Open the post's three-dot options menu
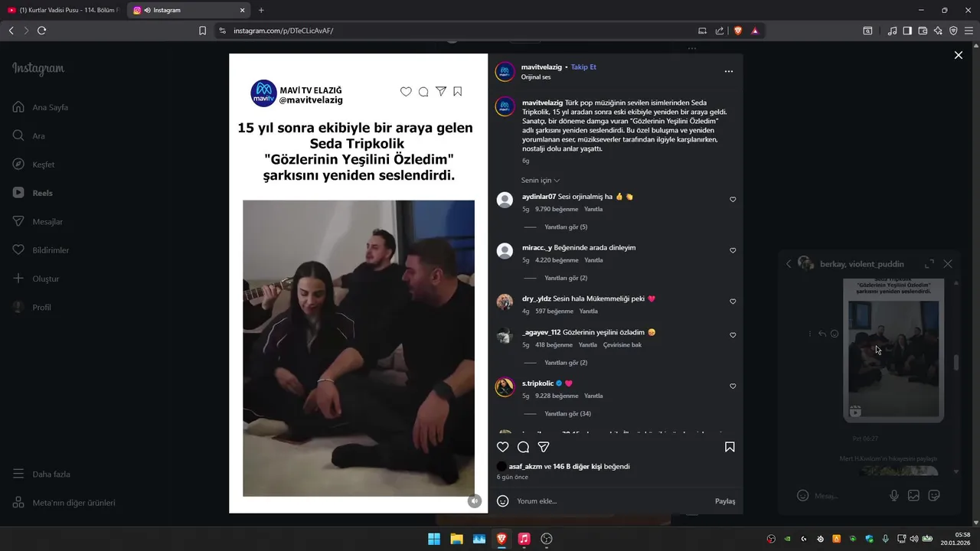 729,71
